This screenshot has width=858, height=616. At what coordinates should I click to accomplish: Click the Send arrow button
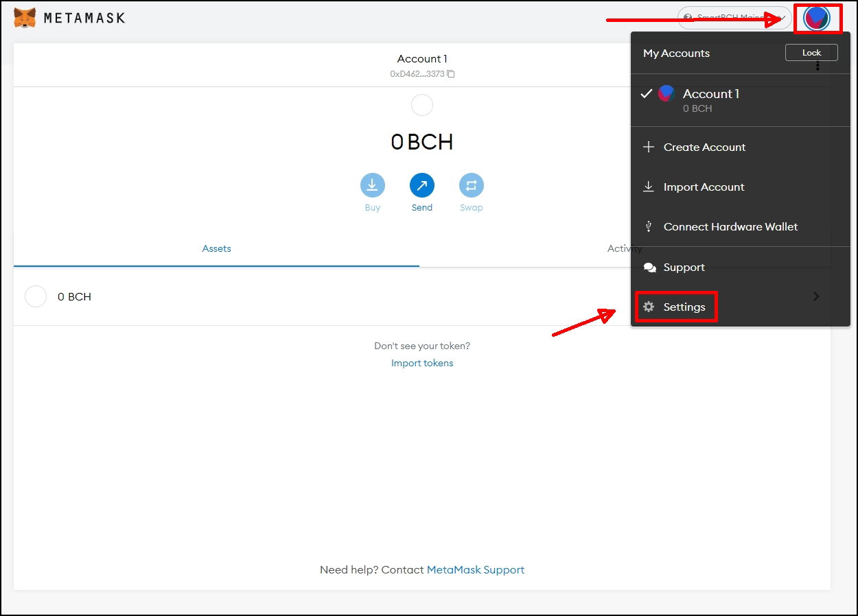tap(422, 185)
